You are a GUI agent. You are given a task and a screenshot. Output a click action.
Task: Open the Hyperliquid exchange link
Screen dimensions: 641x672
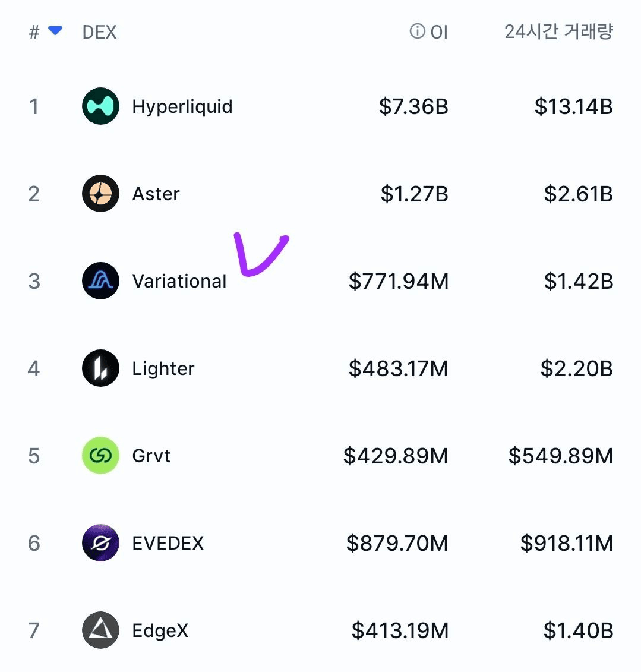pos(182,107)
